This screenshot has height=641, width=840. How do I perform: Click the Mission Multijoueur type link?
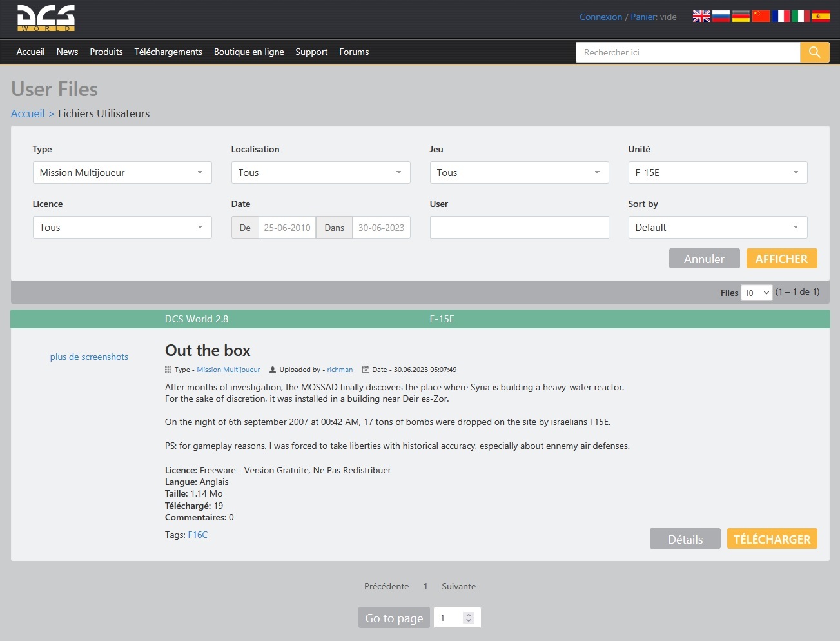229,370
